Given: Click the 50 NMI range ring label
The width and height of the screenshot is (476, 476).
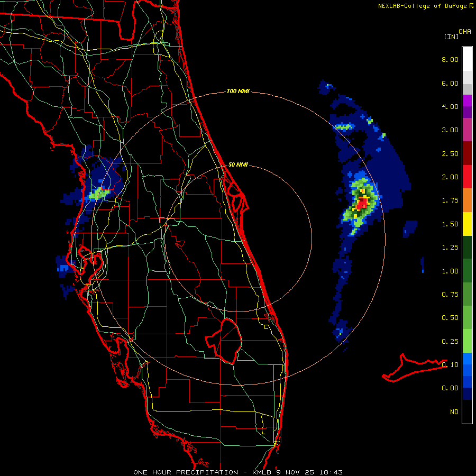Looking at the screenshot, I should point(238,164).
